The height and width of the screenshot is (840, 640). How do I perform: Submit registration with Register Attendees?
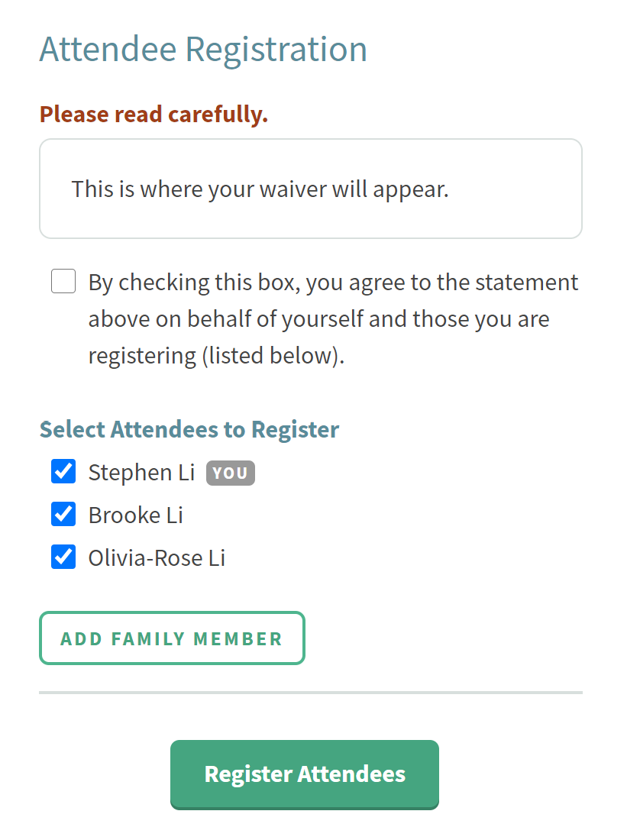[x=304, y=774]
